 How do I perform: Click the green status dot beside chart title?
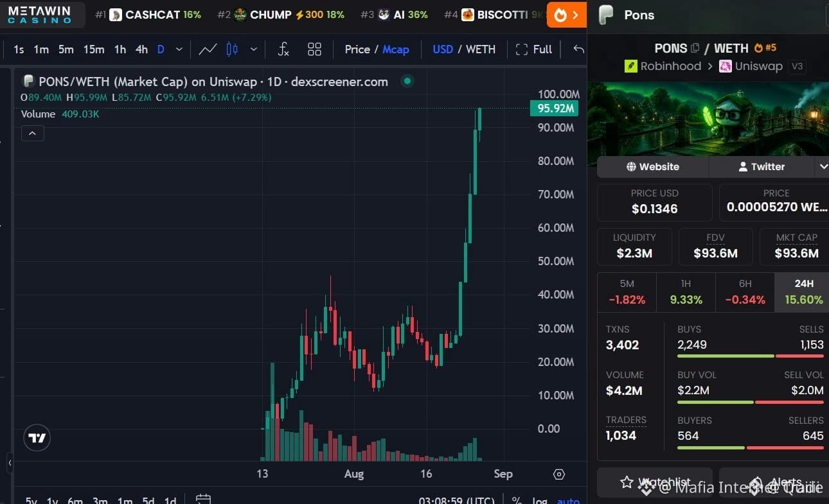[406, 81]
